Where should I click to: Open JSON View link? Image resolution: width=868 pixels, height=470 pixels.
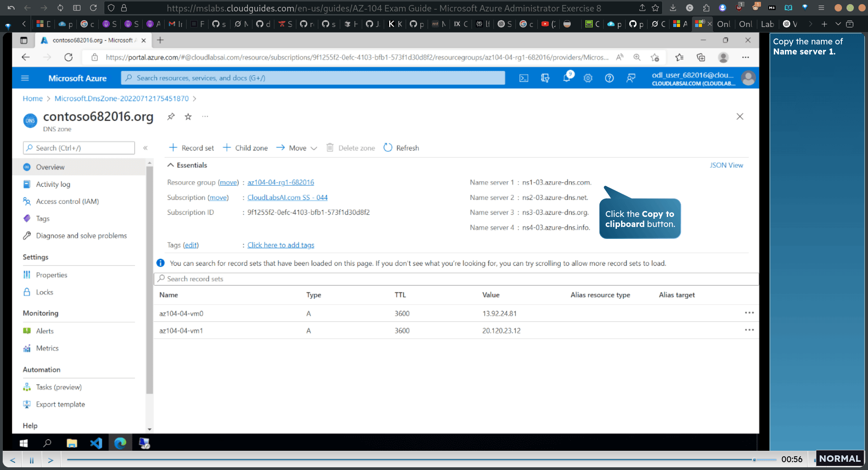[726, 165]
